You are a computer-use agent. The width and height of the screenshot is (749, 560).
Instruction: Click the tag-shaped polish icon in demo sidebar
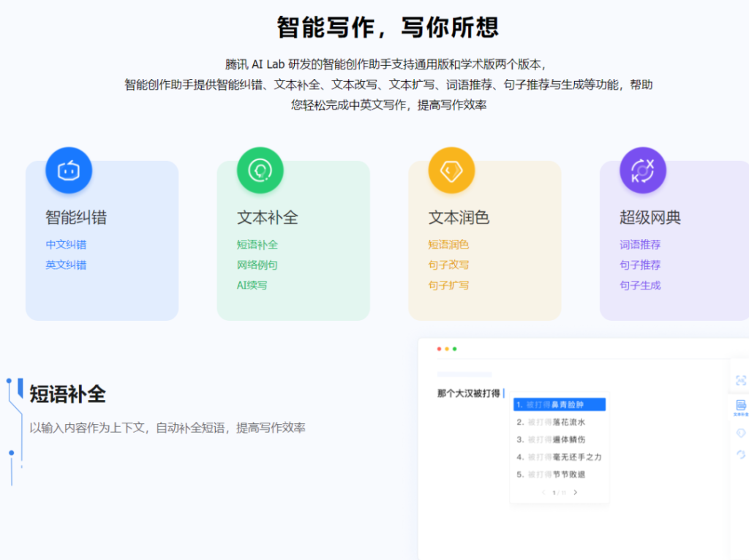pos(740,433)
